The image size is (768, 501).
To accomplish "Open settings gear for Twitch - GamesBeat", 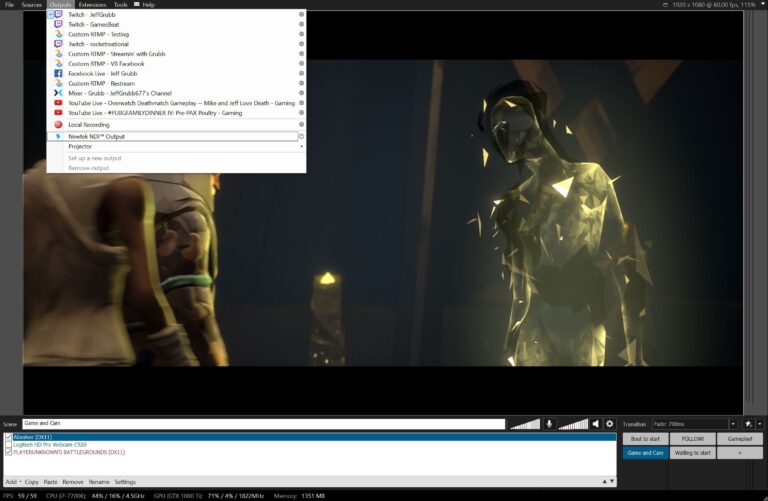I will click(x=301, y=24).
